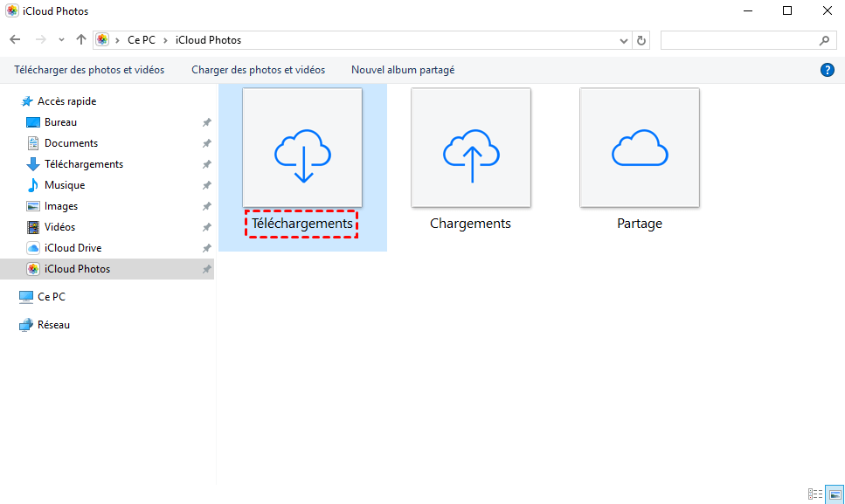Click the search magnifier icon
The height and width of the screenshot is (504, 845).
[825, 40]
